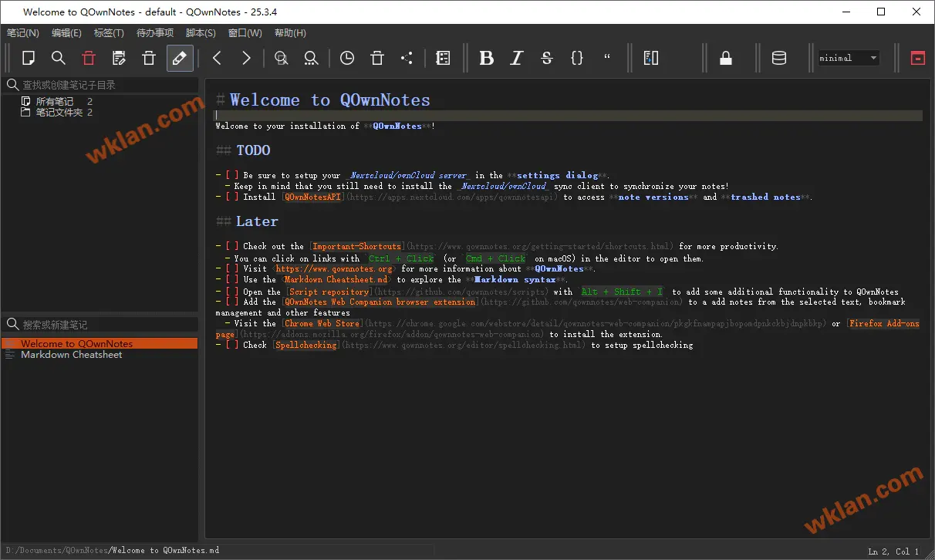Select 笔记文件夹 in folder tree

point(59,112)
